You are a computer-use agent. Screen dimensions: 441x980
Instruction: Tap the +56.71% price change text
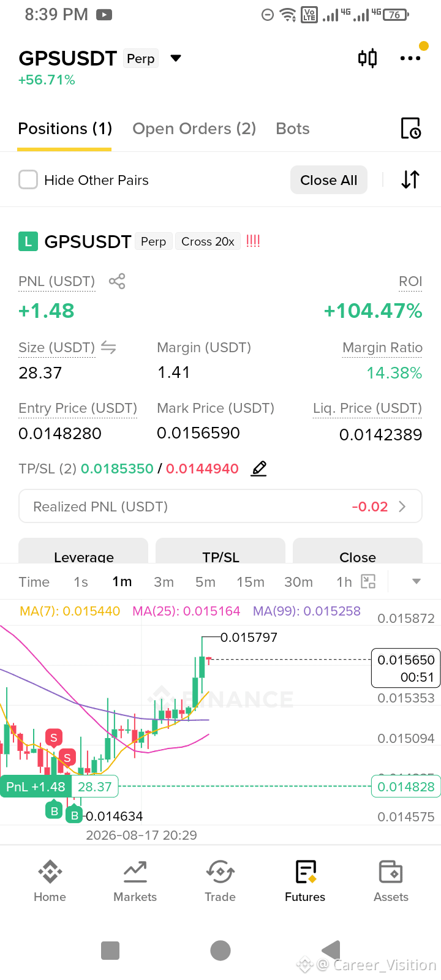coord(47,80)
